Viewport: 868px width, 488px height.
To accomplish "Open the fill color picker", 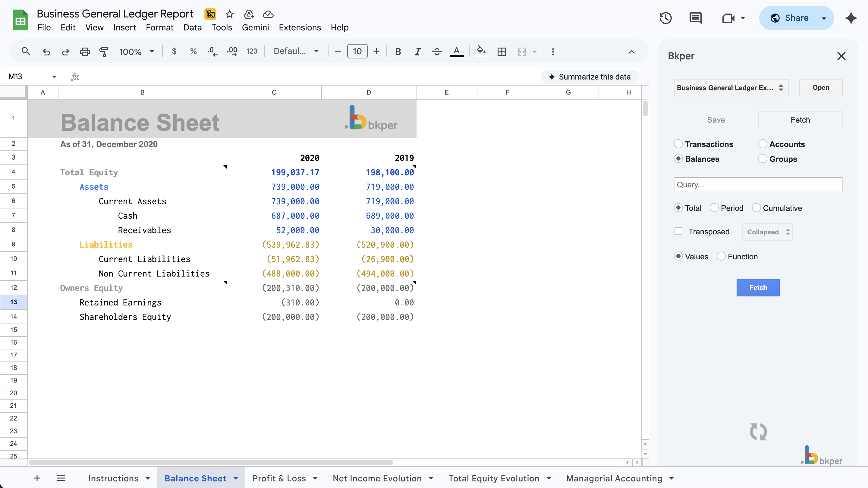I will (x=481, y=52).
